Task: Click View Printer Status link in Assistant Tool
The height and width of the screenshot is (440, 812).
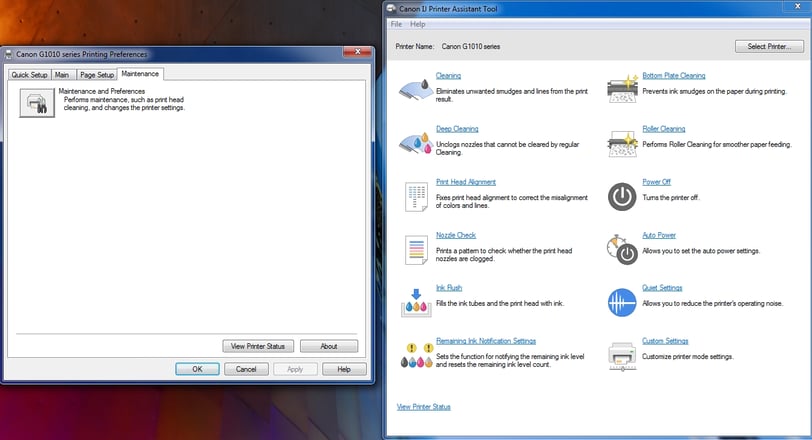Action: point(424,407)
